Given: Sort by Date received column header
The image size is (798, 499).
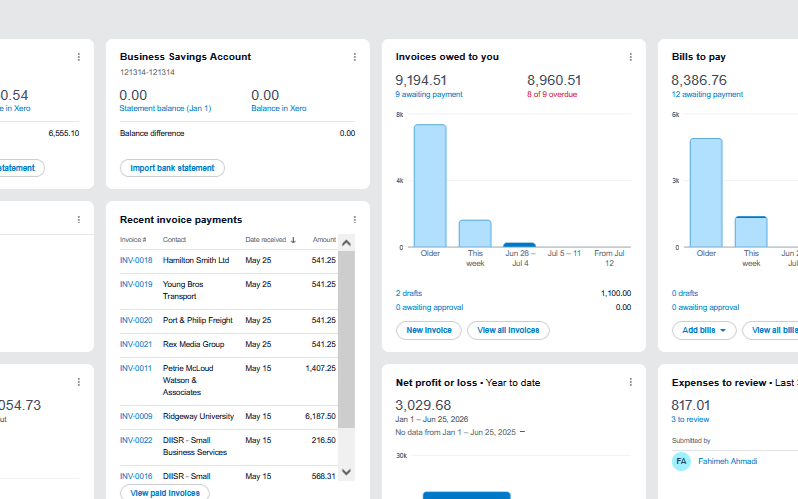Looking at the screenshot, I should click(266, 240).
